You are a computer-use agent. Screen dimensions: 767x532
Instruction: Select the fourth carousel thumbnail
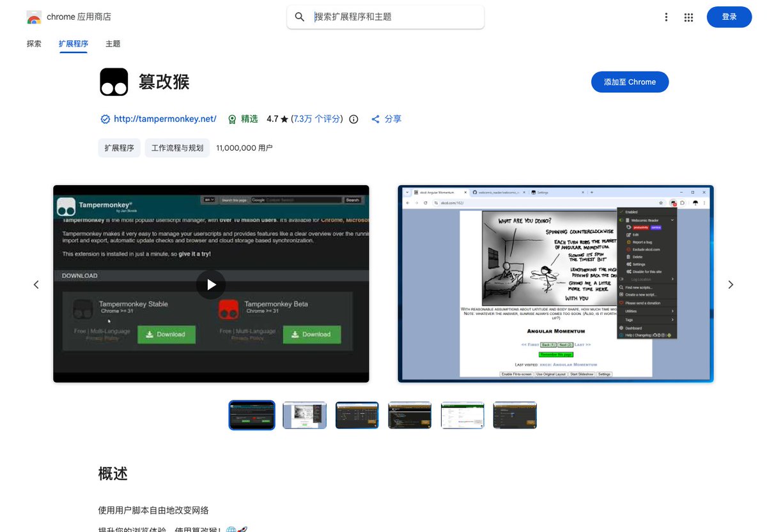[x=410, y=415]
